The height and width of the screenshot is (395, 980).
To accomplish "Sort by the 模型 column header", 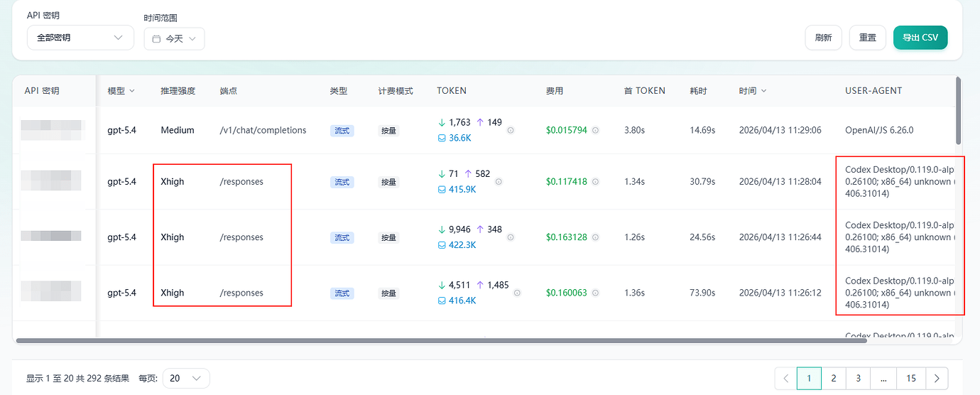I will click(x=121, y=91).
